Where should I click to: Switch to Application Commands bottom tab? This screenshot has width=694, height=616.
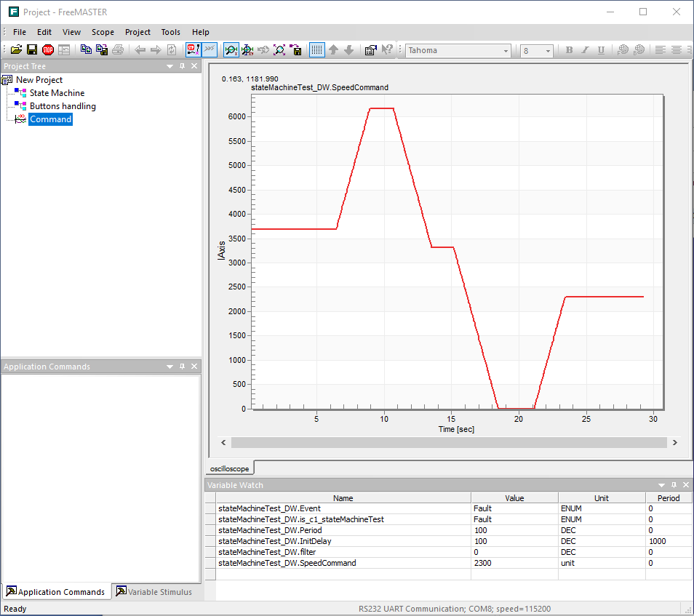click(x=56, y=592)
